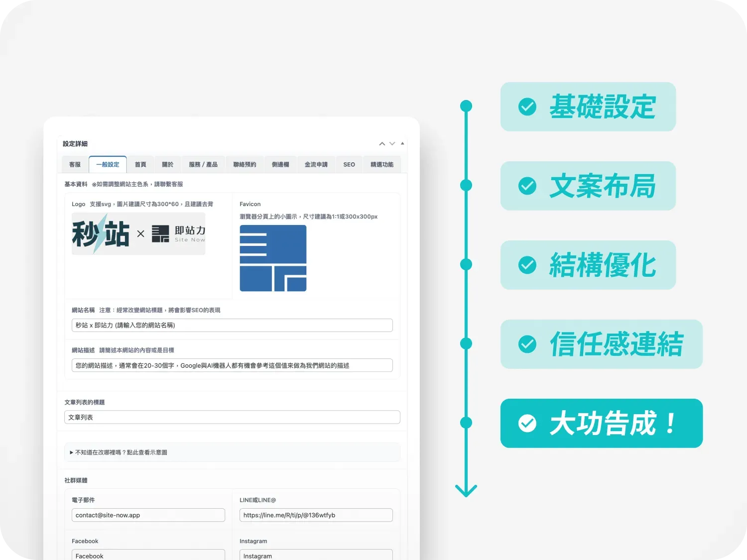Image resolution: width=747 pixels, height=560 pixels.
Task: Click the Logo image thumbnail
Action: click(138, 233)
